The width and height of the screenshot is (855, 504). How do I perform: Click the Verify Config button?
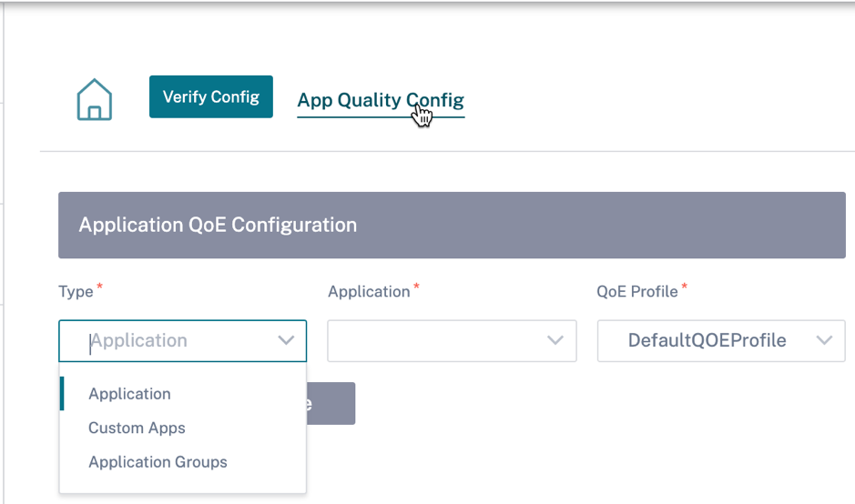211,96
